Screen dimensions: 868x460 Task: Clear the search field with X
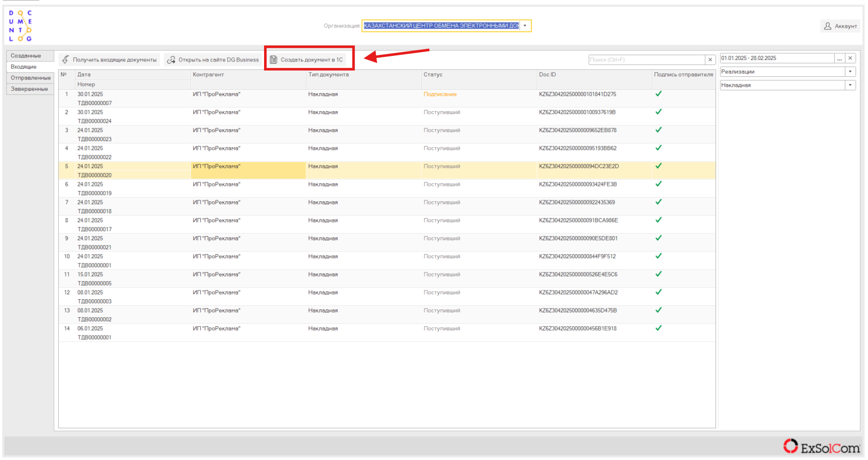(x=710, y=60)
